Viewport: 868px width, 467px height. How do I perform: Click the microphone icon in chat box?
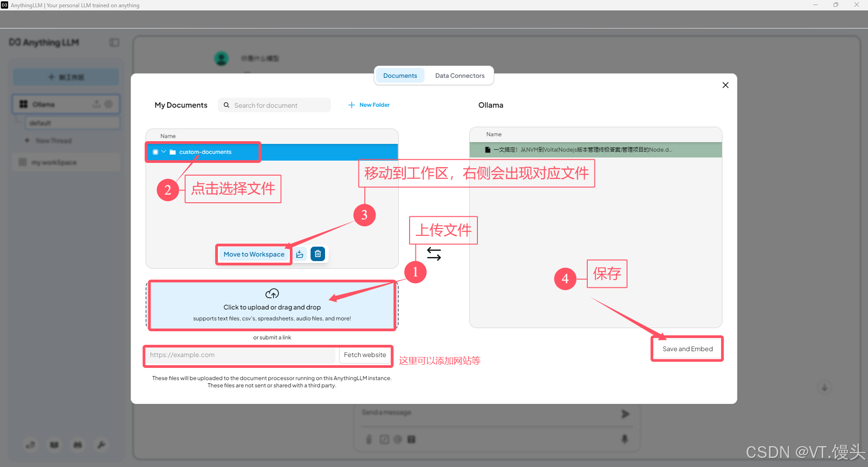click(x=625, y=439)
